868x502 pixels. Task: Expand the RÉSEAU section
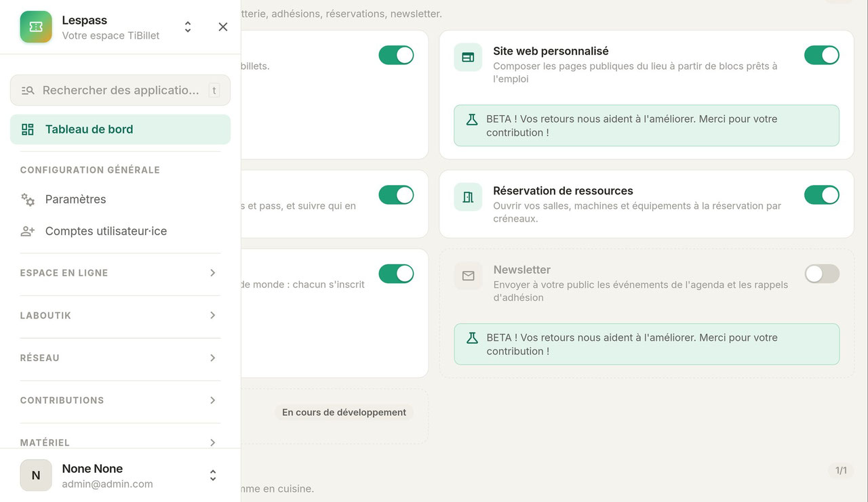click(120, 358)
